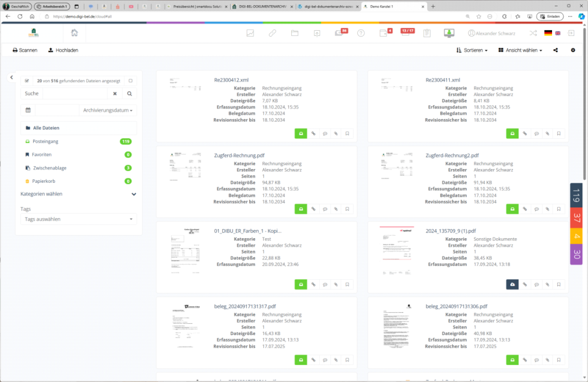Bookmark Re2300412.xml as favorite
This screenshot has height=382, width=588.
347,134
